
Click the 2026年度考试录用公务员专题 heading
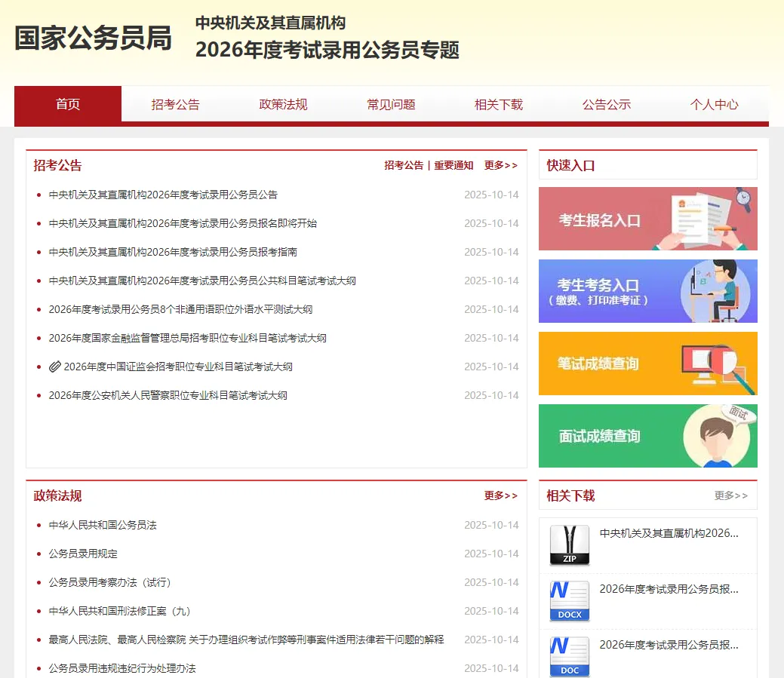pos(327,50)
